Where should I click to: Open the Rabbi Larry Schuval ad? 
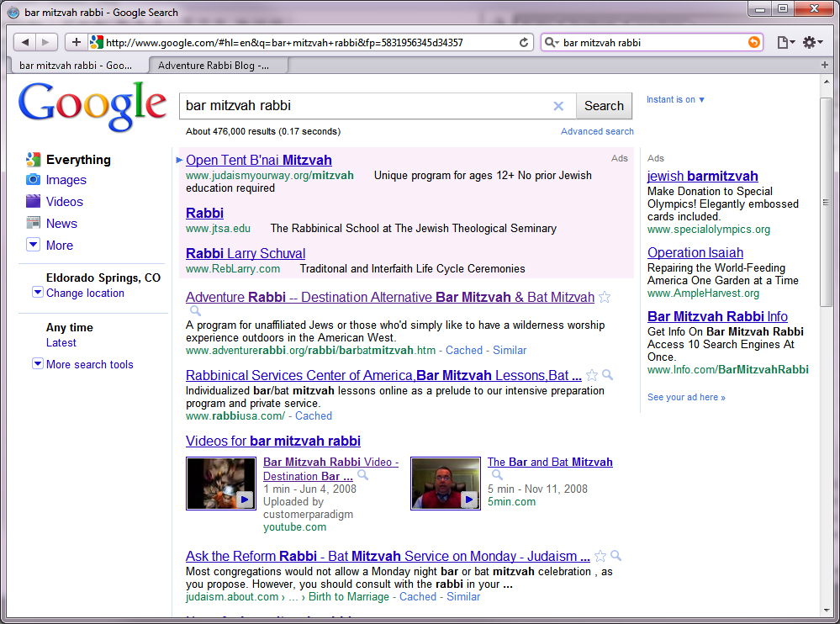(x=246, y=253)
